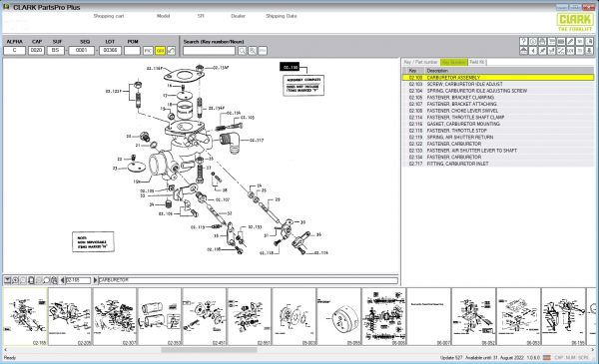The width and height of the screenshot is (599, 364).
Task: Open the thumbnail showing two cylinders
Action: click(x=160, y=317)
